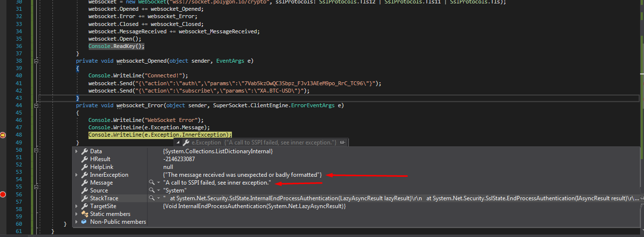
Task: Click the websocket.MessageReceived handler line
Action: point(174,31)
